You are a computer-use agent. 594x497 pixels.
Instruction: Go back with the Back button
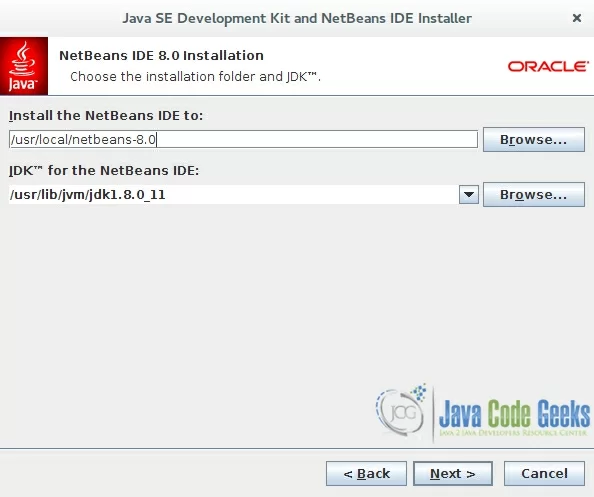(366, 474)
